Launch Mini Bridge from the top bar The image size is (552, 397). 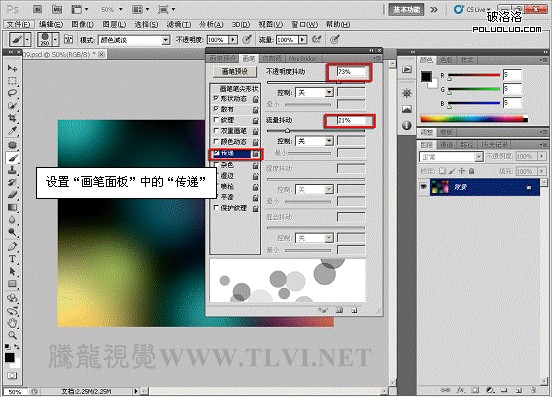tap(57, 10)
